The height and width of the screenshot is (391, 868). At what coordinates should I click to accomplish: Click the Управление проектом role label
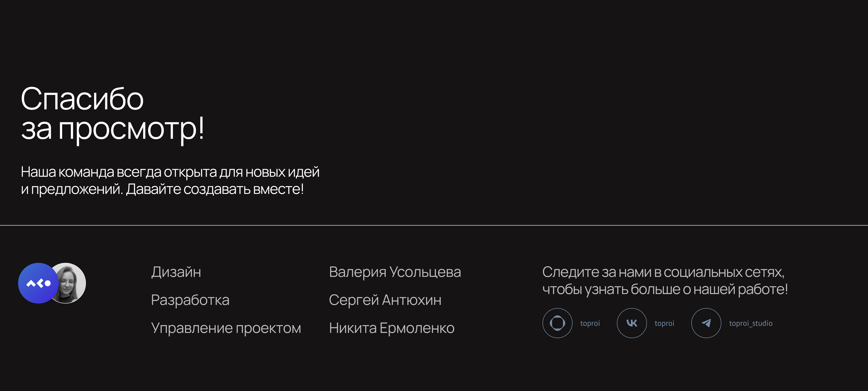point(226,328)
